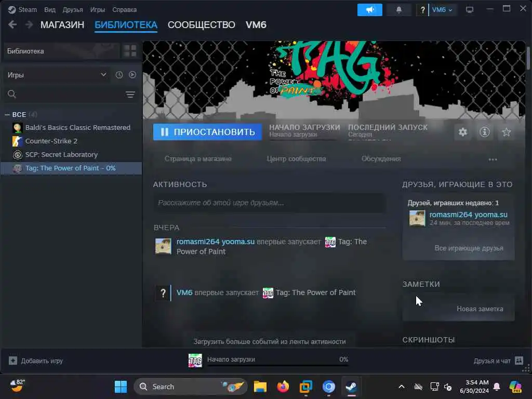The height and width of the screenshot is (399, 532).
Task: Select Tag: The Power of Paint - 0%
Action: [x=71, y=168]
